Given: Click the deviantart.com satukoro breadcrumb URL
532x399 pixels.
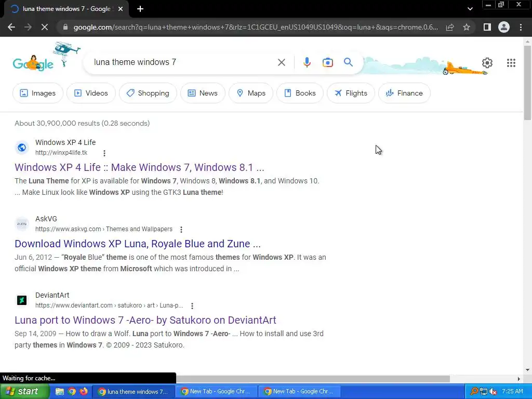Looking at the screenshot, I should pos(109,305).
